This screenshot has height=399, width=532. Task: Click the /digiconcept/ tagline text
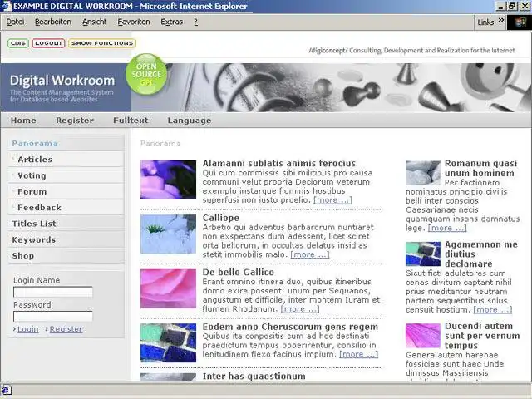(x=411, y=51)
